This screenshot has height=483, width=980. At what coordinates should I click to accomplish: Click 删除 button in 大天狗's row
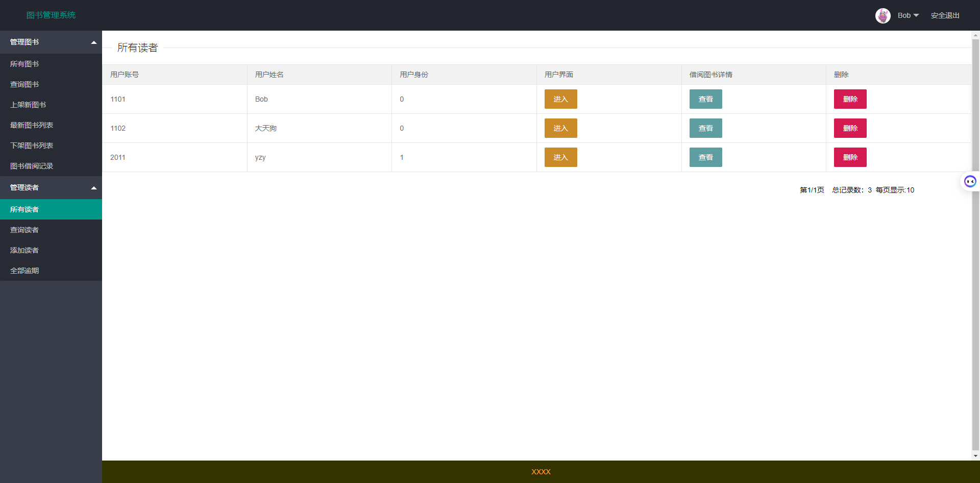coord(850,128)
